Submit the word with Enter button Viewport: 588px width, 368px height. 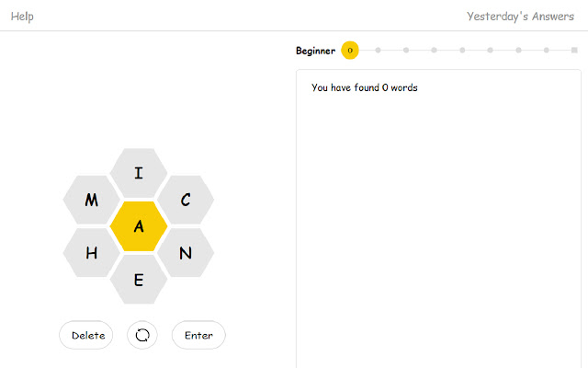pyautogui.click(x=198, y=336)
